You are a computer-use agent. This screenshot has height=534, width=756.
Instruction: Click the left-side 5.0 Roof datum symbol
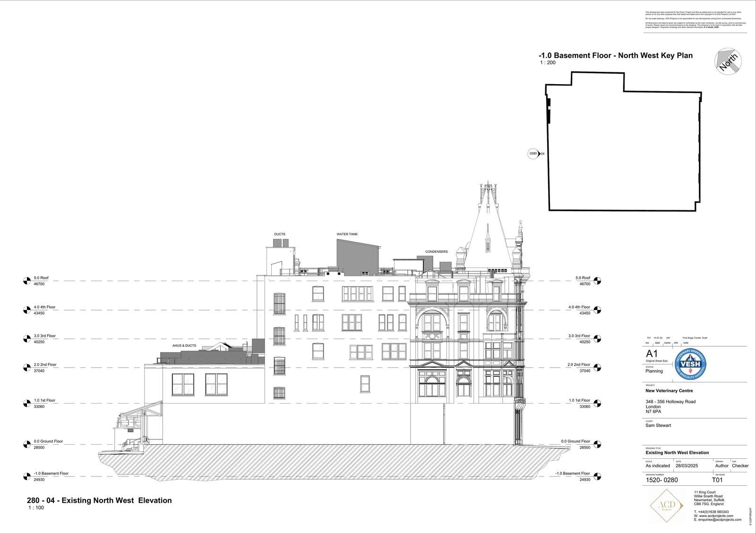point(26,281)
